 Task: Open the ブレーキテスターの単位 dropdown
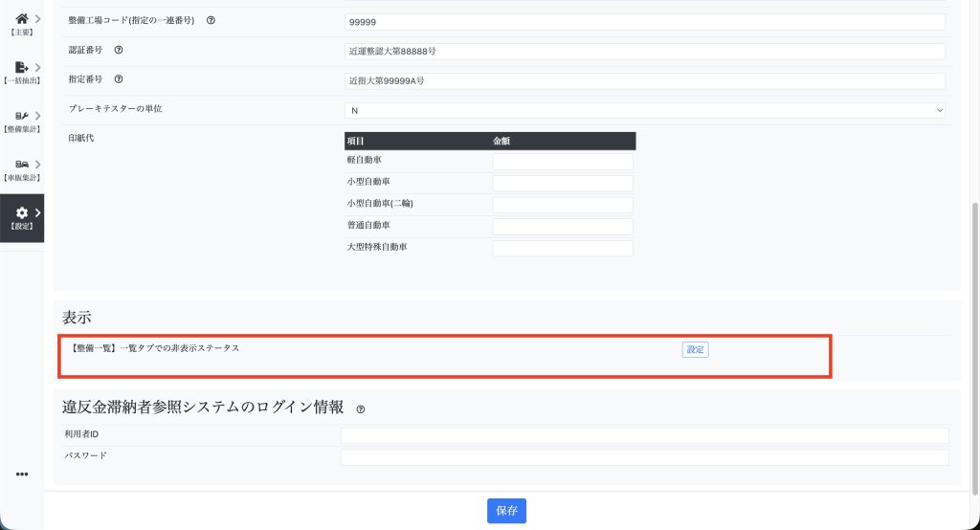pyautogui.click(x=645, y=110)
